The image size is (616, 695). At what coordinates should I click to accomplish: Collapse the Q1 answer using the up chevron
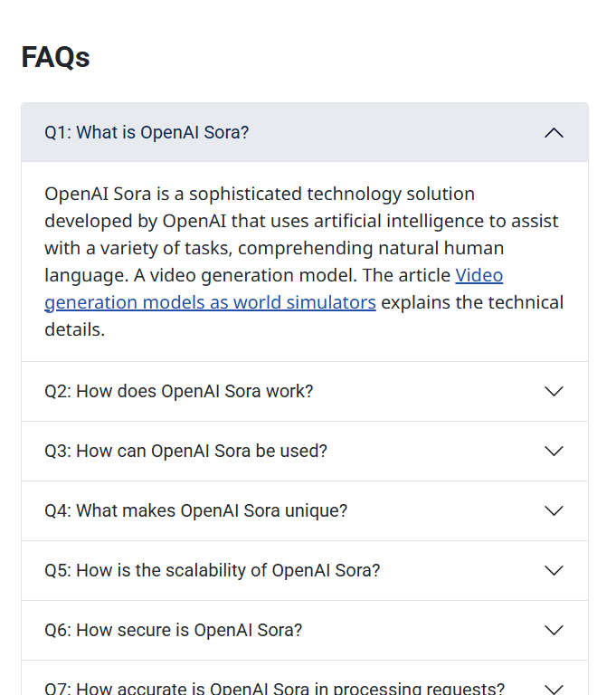coord(554,133)
